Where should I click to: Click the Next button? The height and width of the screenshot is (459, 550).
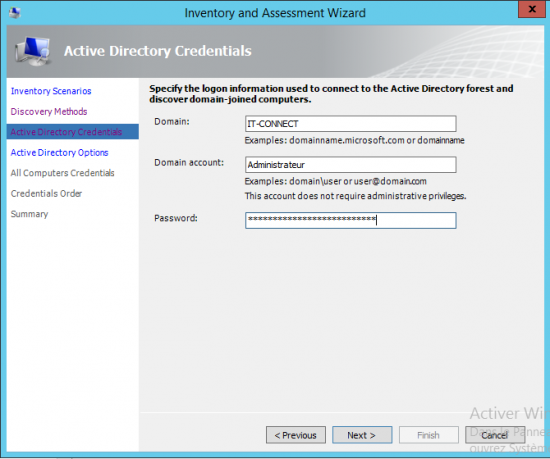tap(362, 435)
